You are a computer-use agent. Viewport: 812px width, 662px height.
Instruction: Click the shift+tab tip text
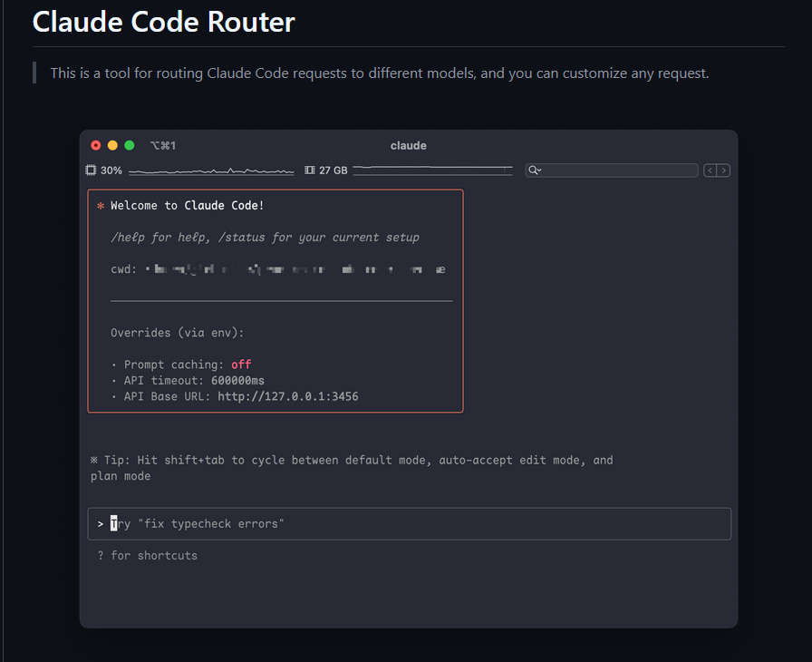click(x=352, y=468)
